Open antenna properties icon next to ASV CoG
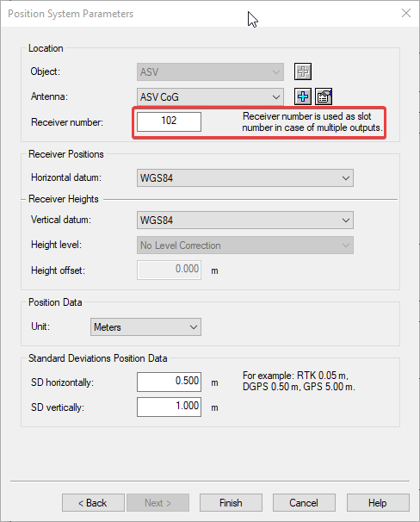 [324, 96]
